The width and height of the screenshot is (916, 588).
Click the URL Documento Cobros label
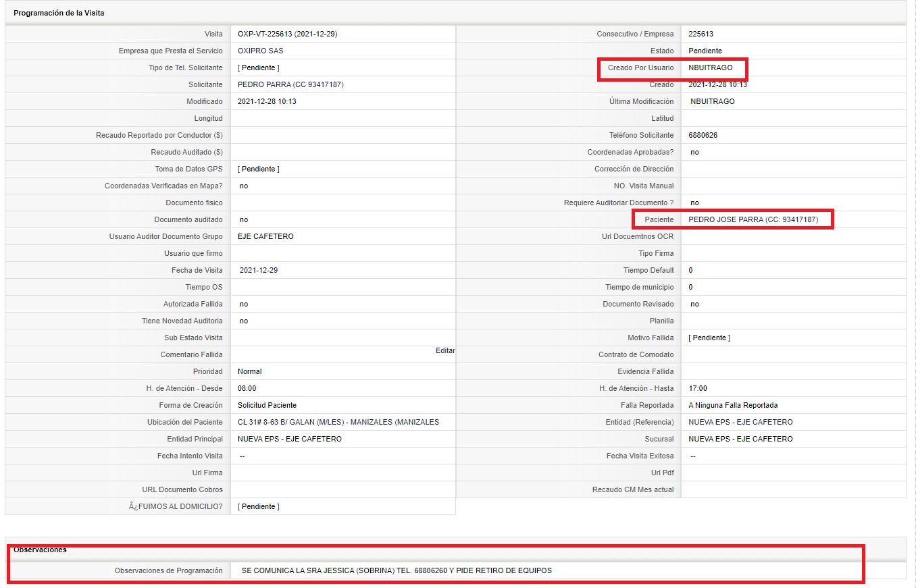182,489
